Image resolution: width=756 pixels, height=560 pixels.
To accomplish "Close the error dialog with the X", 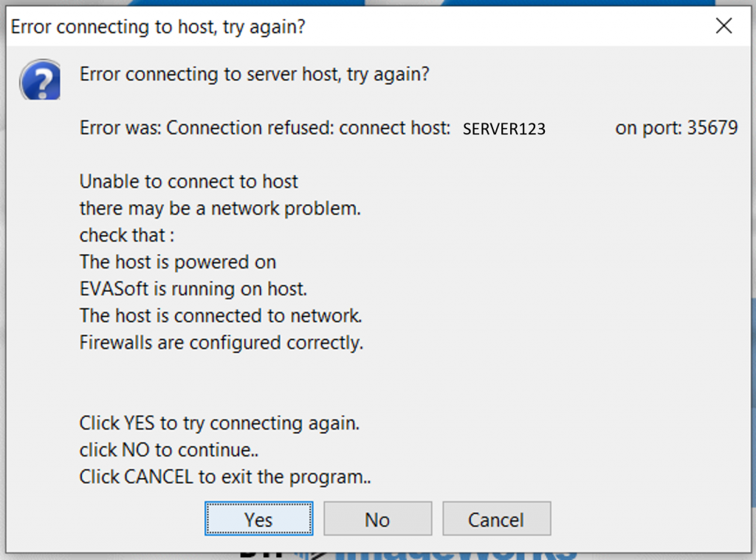I will click(x=723, y=26).
